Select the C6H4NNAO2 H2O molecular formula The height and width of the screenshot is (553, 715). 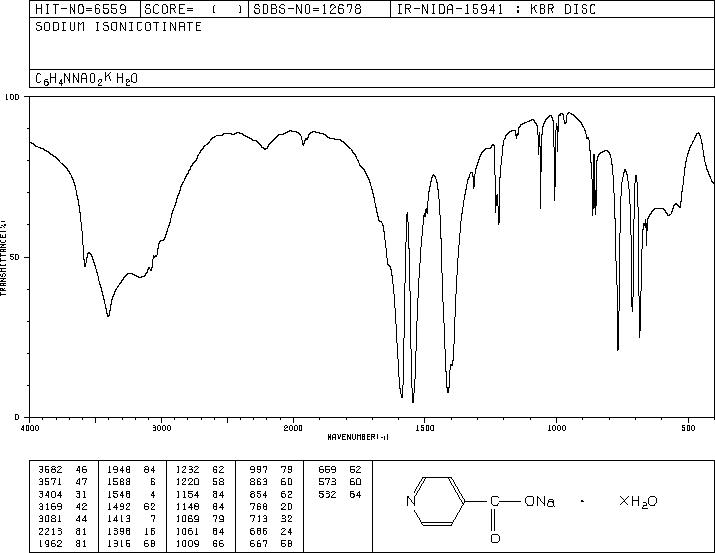(86, 79)
